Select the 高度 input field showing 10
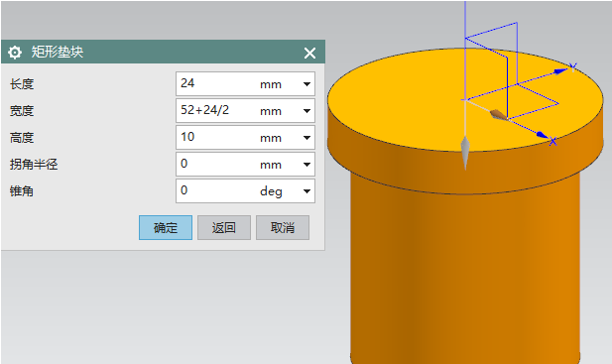 tap(245, 138)
